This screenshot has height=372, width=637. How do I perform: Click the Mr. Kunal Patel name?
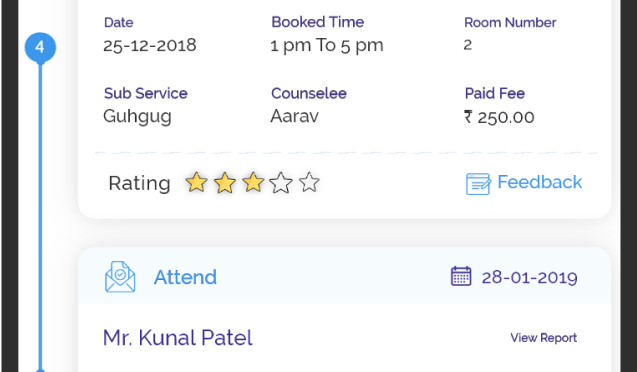(178, 338)
